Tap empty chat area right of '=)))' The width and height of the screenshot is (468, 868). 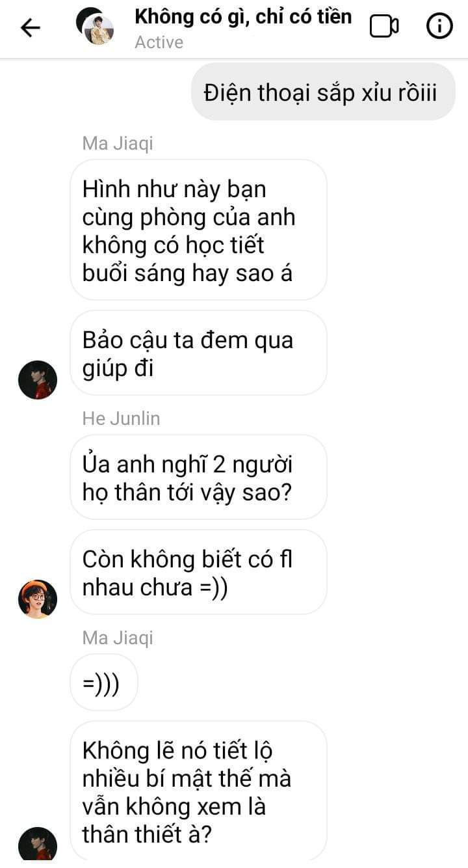(299, 683)
